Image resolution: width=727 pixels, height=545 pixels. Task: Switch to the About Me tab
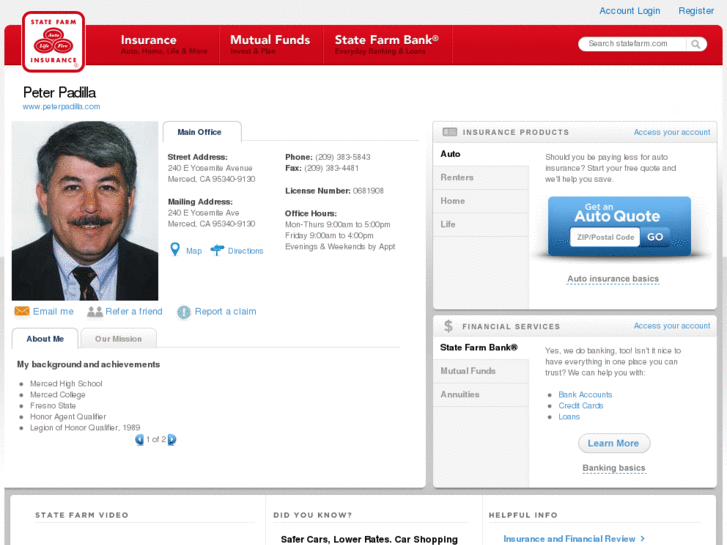coord(45,339)
